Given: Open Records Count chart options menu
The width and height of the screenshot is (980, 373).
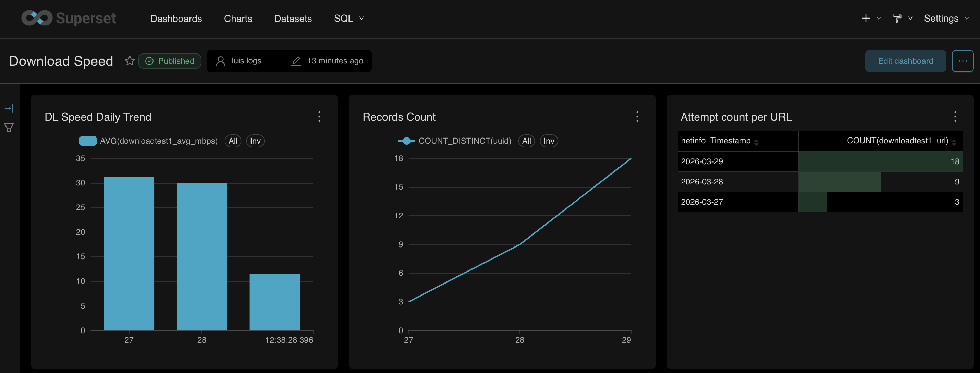Looking at the screenshot, I should tap(637, 117).
